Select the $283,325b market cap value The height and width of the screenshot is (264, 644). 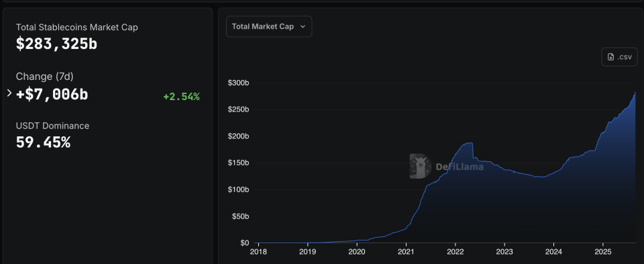point(56,44)
